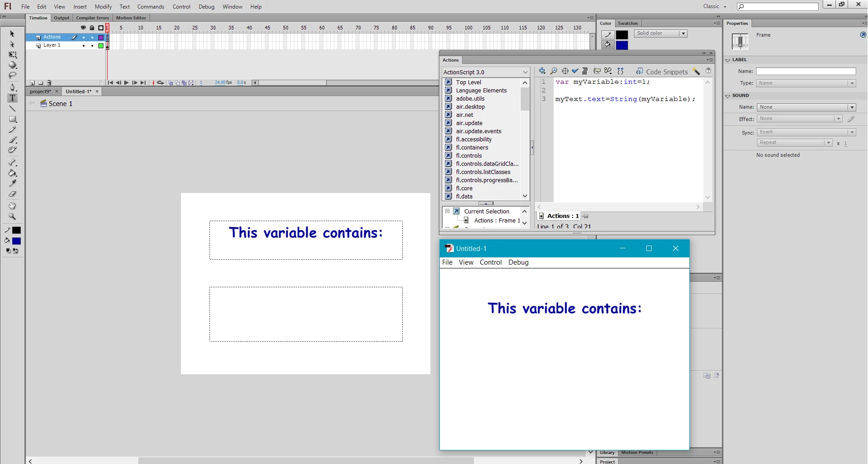
Task: Switch to the Compiler Errors tab
Action: pos(93,18)
